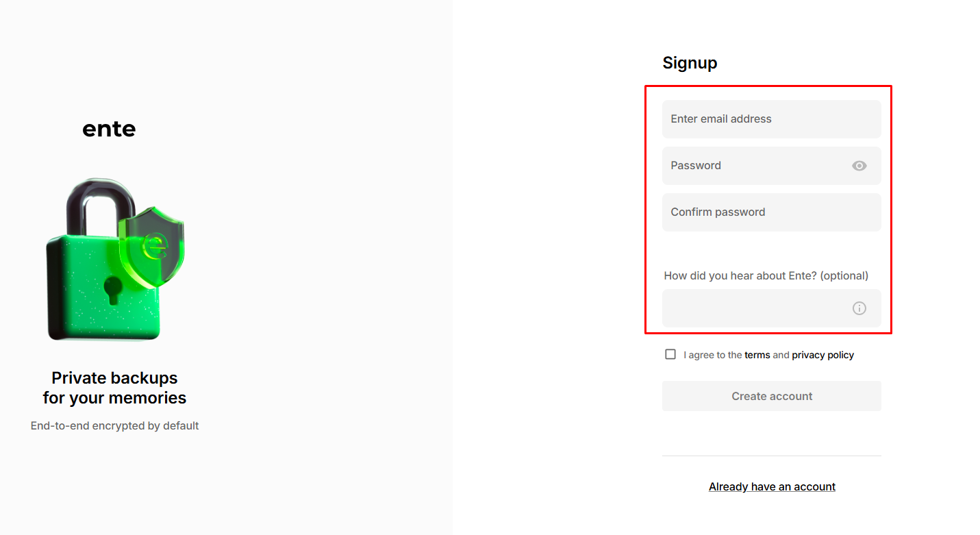Image resolution: width=980 pixels, height=535 pixels.
Task: Click the green shield emblem on the lock
Action: coord(152,243)
